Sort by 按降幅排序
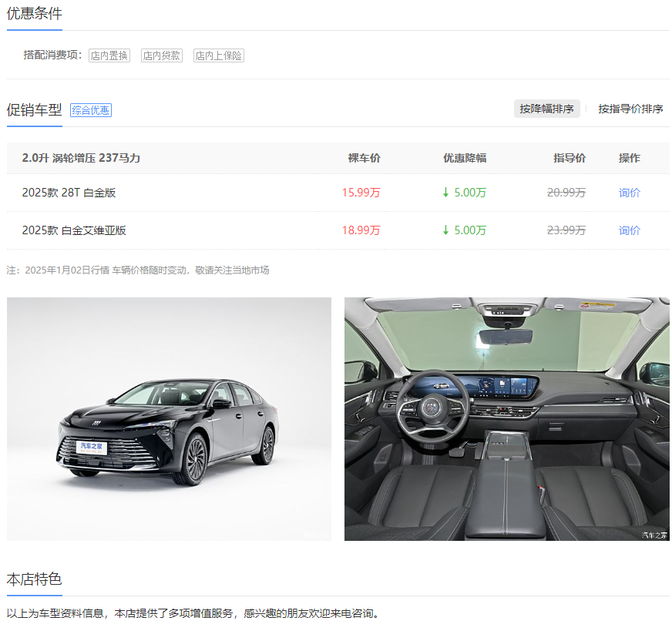 (x=546, y=109)
